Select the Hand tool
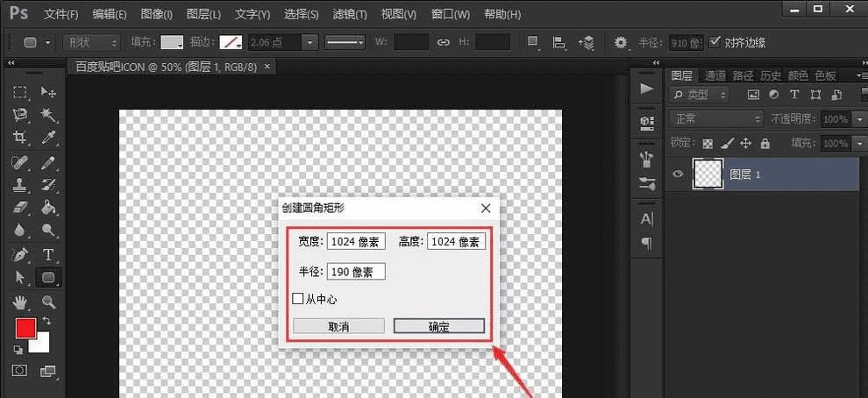Image resolution: width=868 pixels, height=398 pixels. [20, 302]
